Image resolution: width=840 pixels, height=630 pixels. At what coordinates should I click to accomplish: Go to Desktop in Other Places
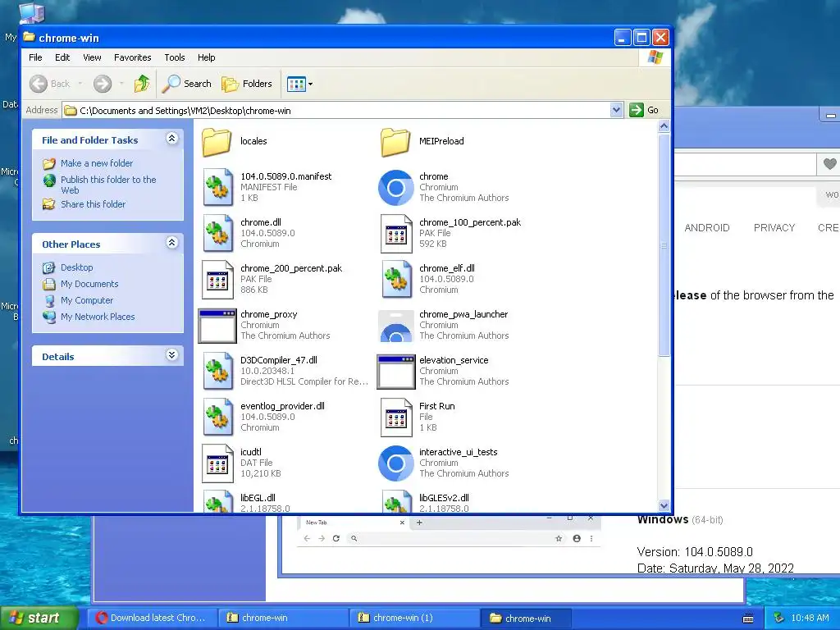pos(76,267)
